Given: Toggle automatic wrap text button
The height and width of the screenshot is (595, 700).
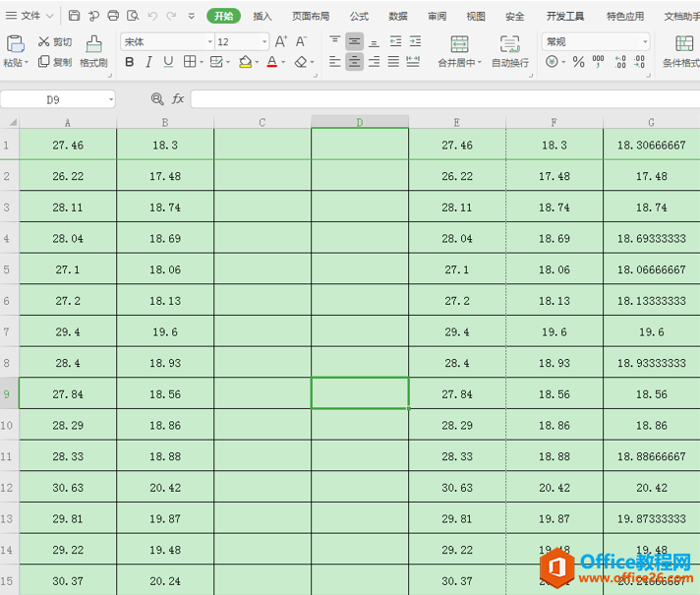Looking at the screenshot, I should point(510,51).
